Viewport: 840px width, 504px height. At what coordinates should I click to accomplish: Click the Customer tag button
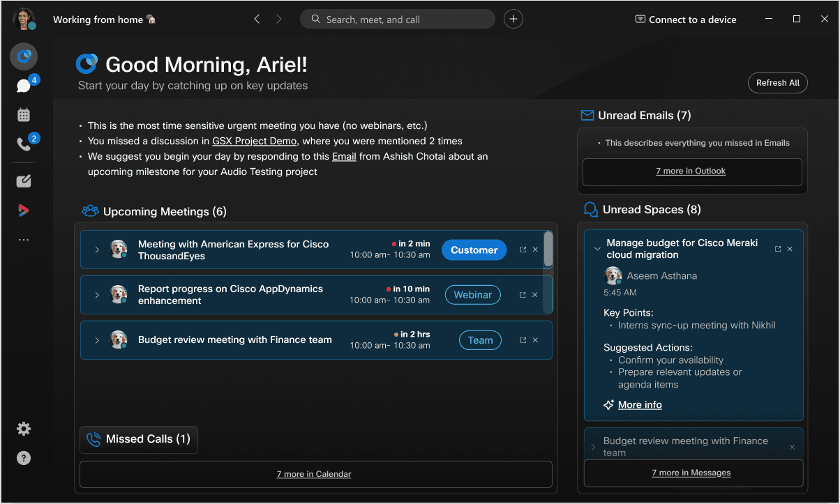[474, 250]
